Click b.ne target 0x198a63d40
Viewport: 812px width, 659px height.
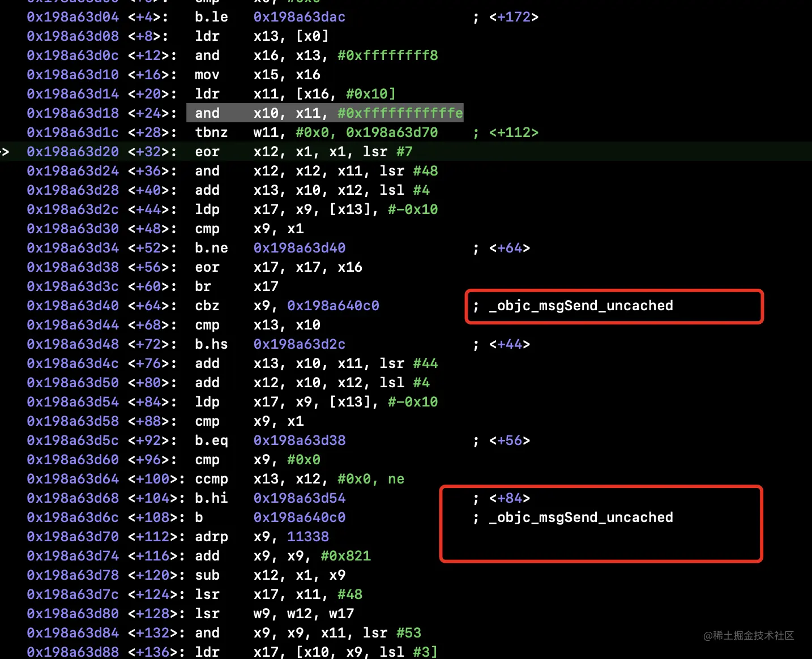tap(299, 248)
